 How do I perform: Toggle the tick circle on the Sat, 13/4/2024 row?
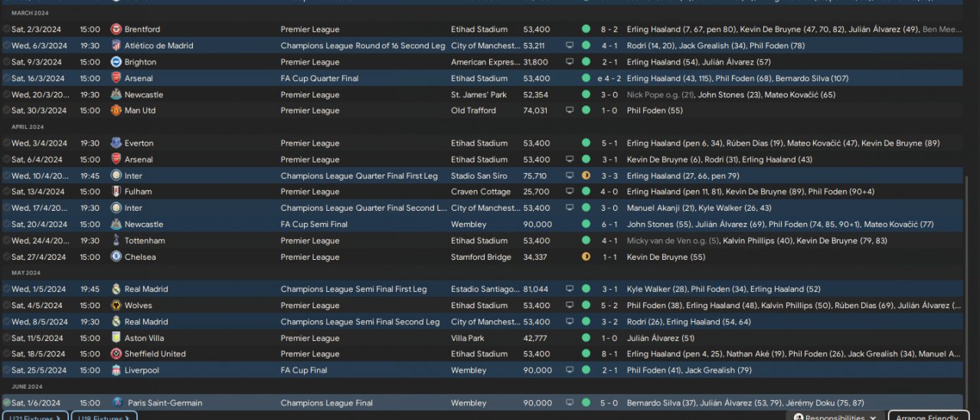click(6, 192)
